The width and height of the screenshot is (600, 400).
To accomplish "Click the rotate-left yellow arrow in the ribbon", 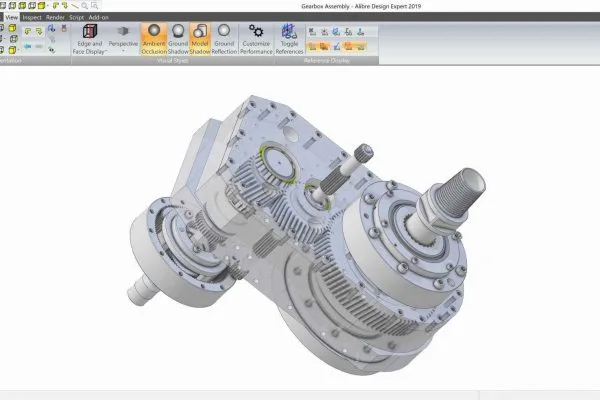I will [28, 31].
